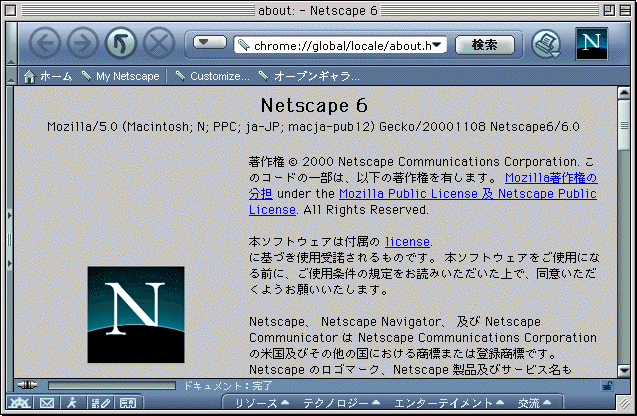Collapse the navigation toolbar grippy
Screen dimensions: 637x416
click(x=11, y=44)
